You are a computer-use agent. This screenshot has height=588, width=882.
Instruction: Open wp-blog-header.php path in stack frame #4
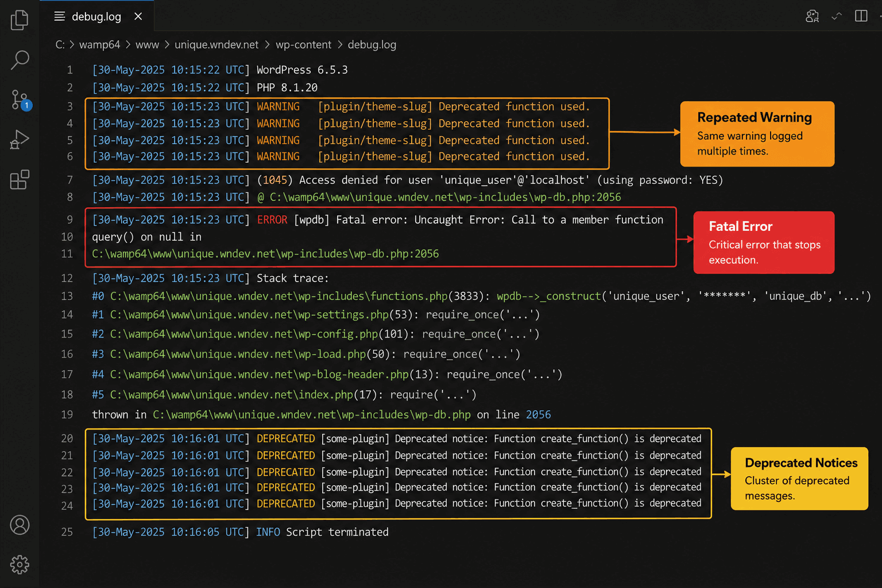pos(260,374)
